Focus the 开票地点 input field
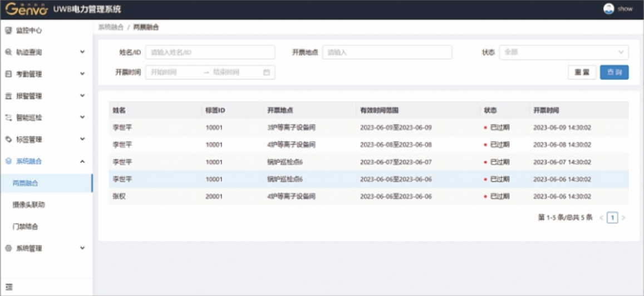Viewport: 644px width, 296px height. tap(387, 52)
